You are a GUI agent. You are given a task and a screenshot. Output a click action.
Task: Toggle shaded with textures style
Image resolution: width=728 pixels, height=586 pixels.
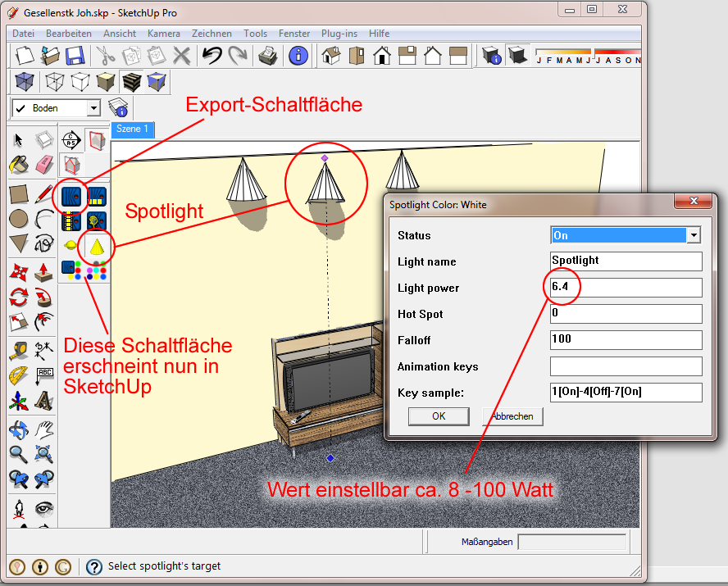coord(131,81)
